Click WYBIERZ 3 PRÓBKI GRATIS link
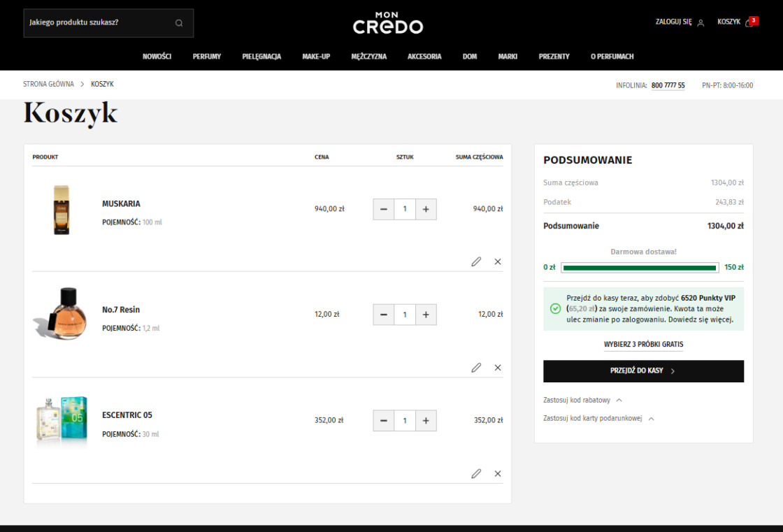Image resolution: width=783 pixels, height=532 pixels. (x=643, y=345)
